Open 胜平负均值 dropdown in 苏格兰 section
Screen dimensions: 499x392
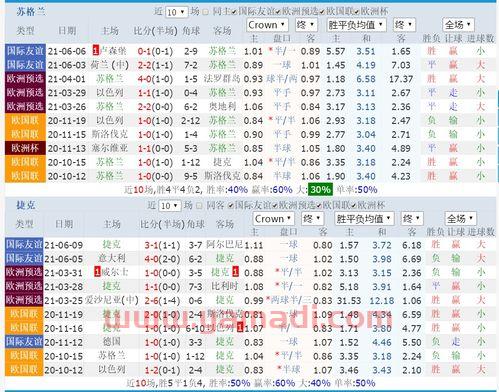(x=356, y=25)
